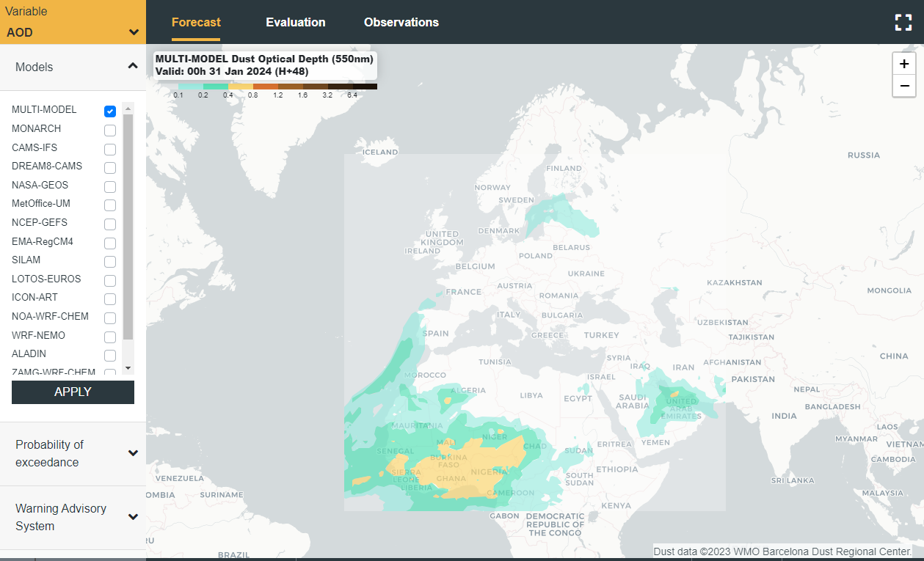Image resolution: width=924 pixels, height=561 pixels.
Task: Click the 0.8 orange legend color swatch
Action: point(265,87)
